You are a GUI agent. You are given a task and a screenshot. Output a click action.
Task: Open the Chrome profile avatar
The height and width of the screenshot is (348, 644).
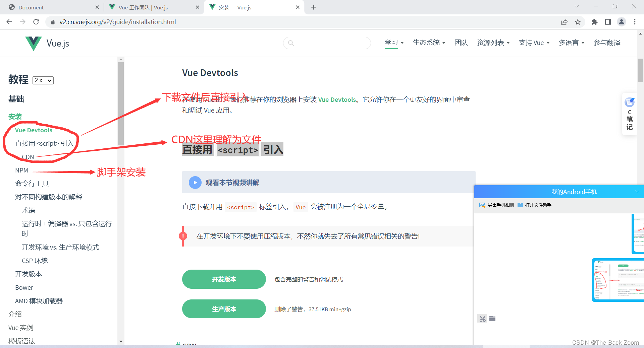[x=622, y=22]
